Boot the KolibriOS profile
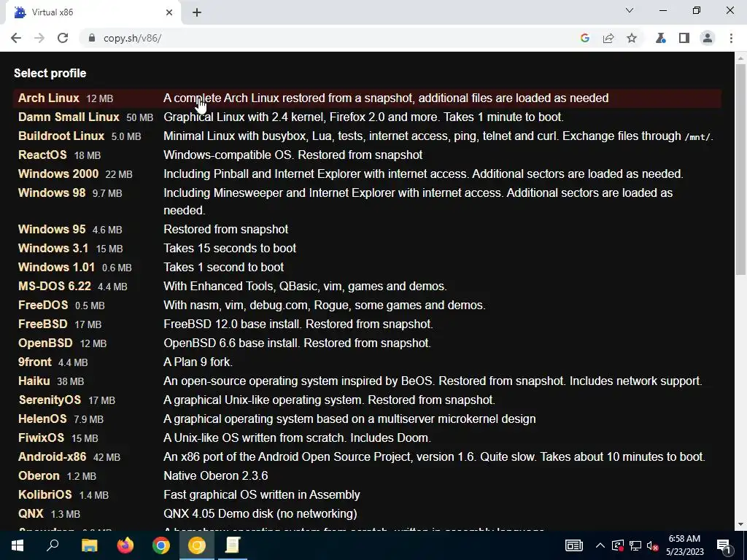The height and width of the screenshot is (560, 747). coord(44,494)
